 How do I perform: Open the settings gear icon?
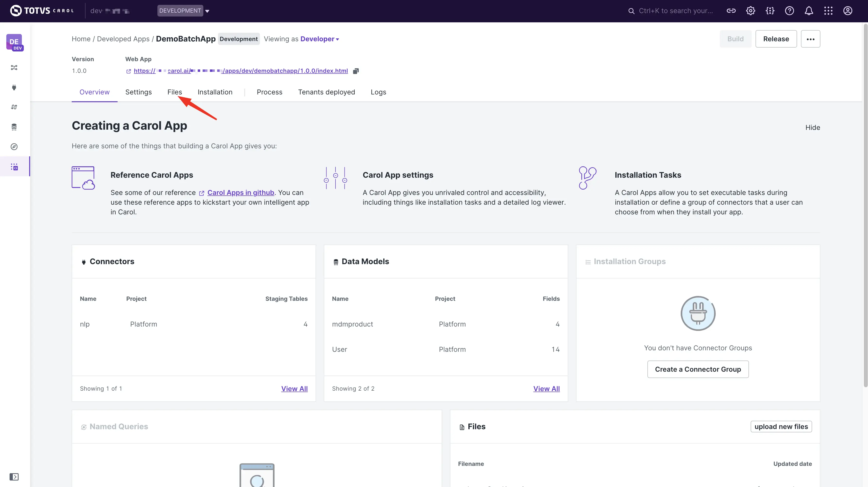click(750, 11)
